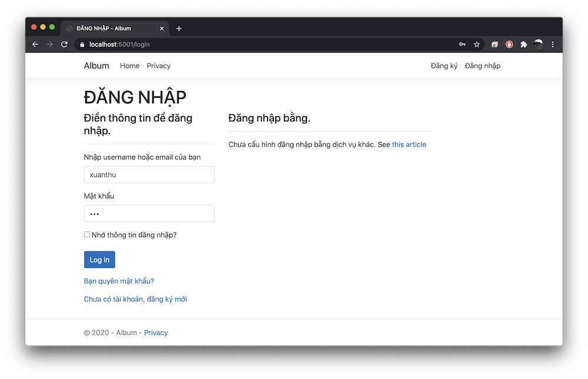
Task: Click the Album brand link
Action: point(96,66)
